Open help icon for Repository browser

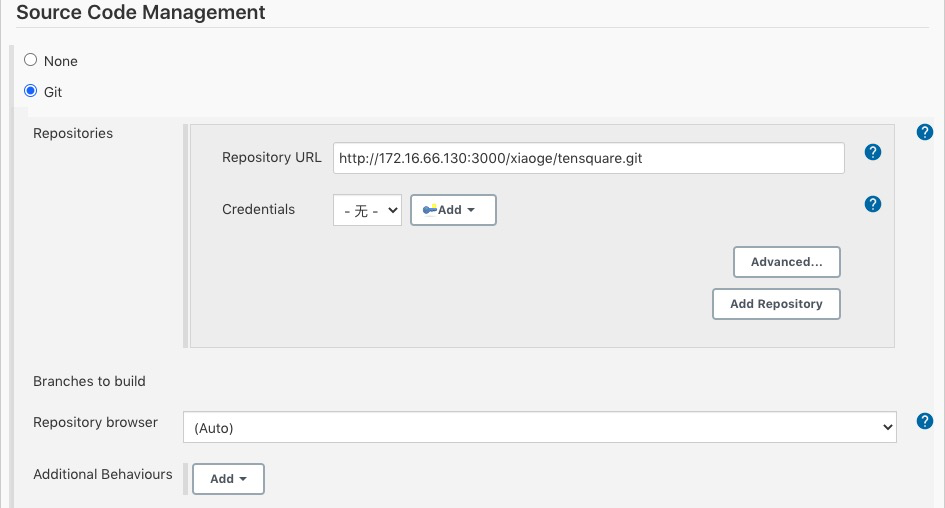click(925, 421)
